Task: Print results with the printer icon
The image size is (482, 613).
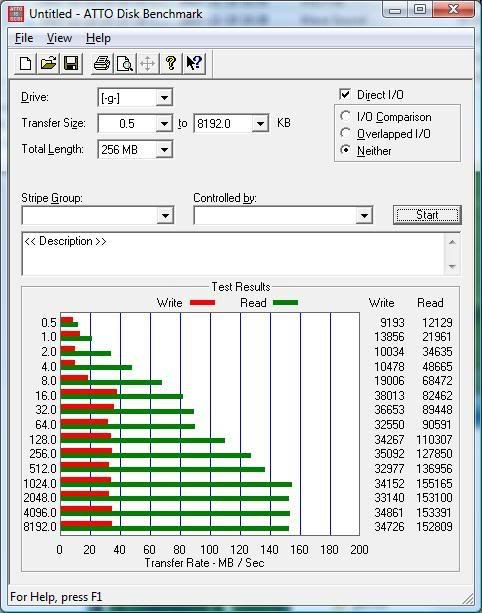Action: 102,63
